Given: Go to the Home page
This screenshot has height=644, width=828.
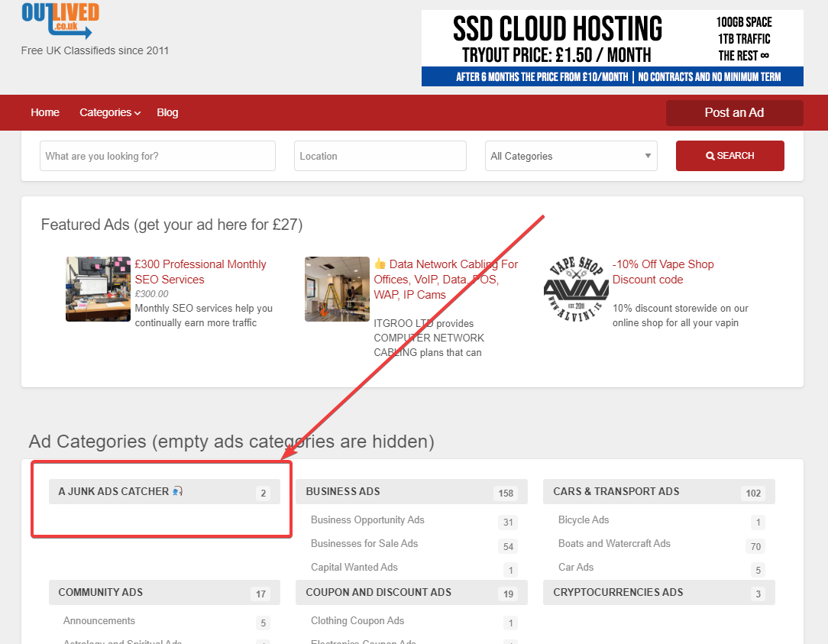Looking at the screenshot, I should [45, 112].
